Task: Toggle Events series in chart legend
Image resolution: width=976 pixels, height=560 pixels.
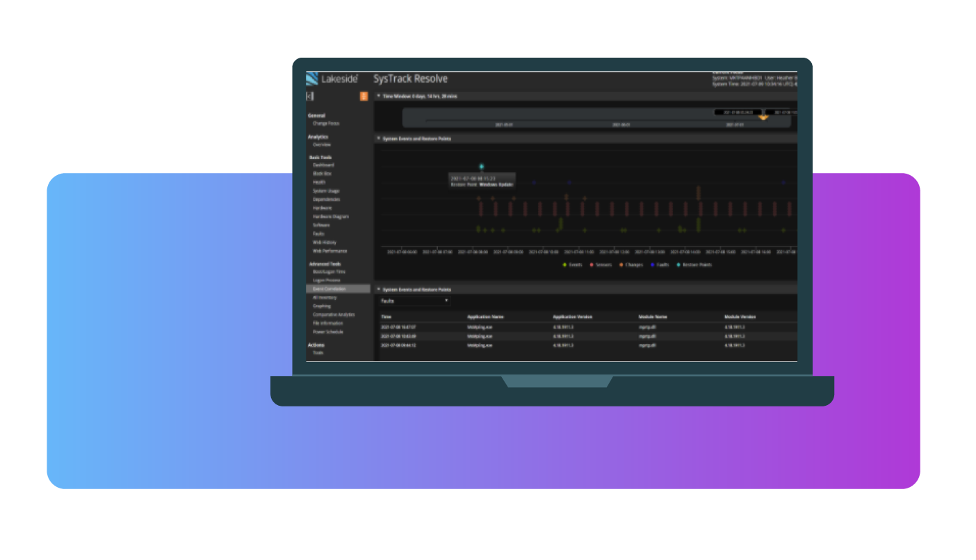Action: coord(574,265)
